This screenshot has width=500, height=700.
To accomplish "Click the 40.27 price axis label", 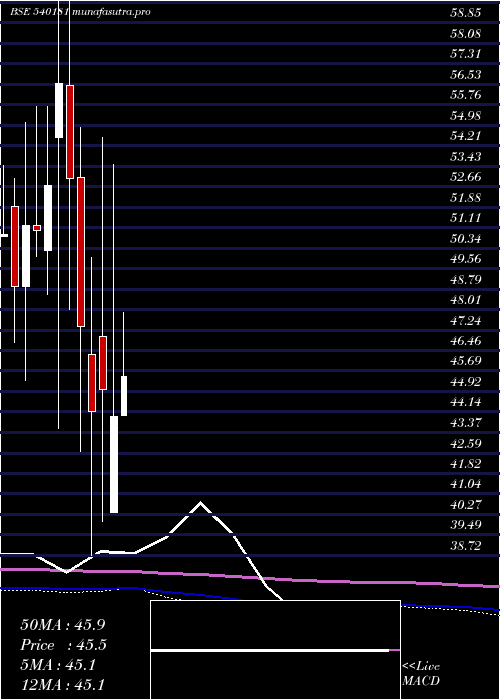I will tap(465, 504).
